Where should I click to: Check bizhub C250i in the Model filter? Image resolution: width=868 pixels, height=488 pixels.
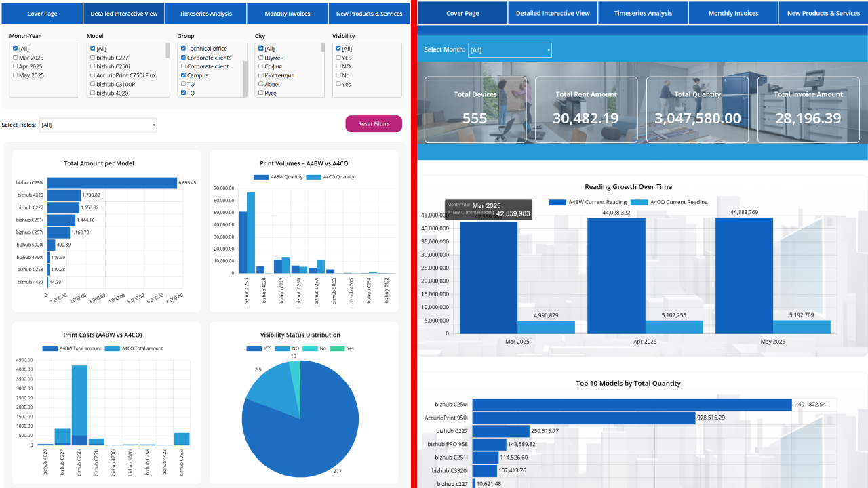pos(93,66)
